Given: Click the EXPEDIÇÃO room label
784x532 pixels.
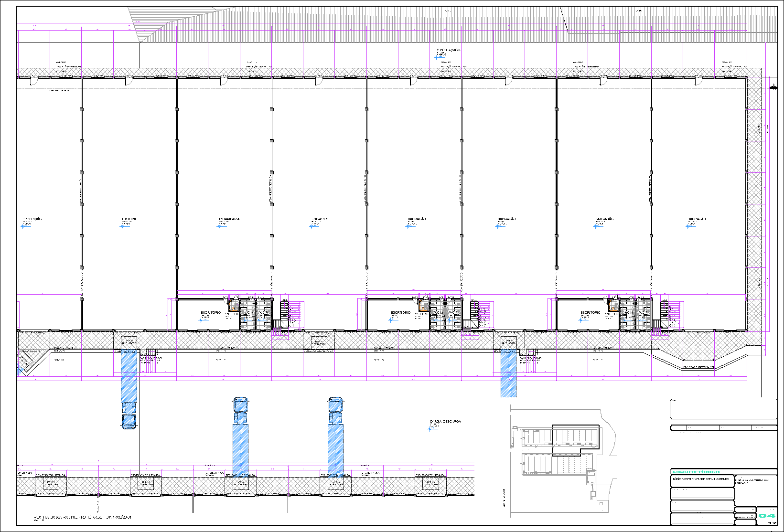Looking at the screenshot, I should [32, 219].
